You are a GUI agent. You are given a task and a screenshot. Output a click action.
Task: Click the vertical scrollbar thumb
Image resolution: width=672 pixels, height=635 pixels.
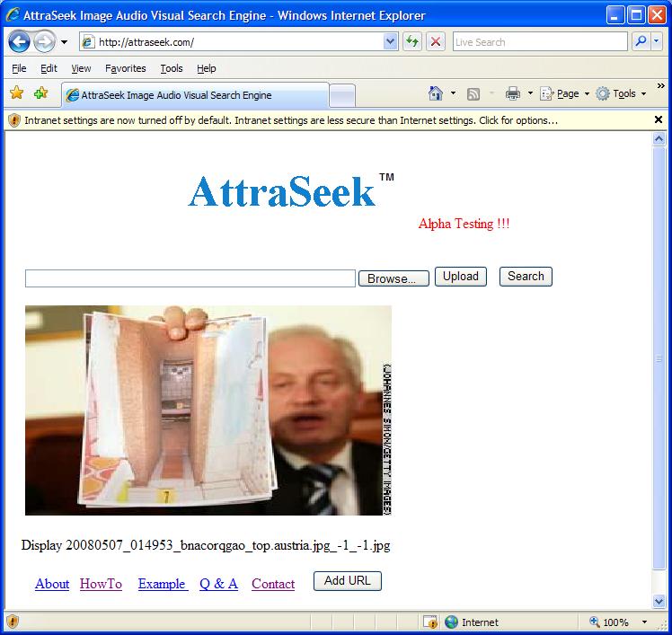coord(659,358)
